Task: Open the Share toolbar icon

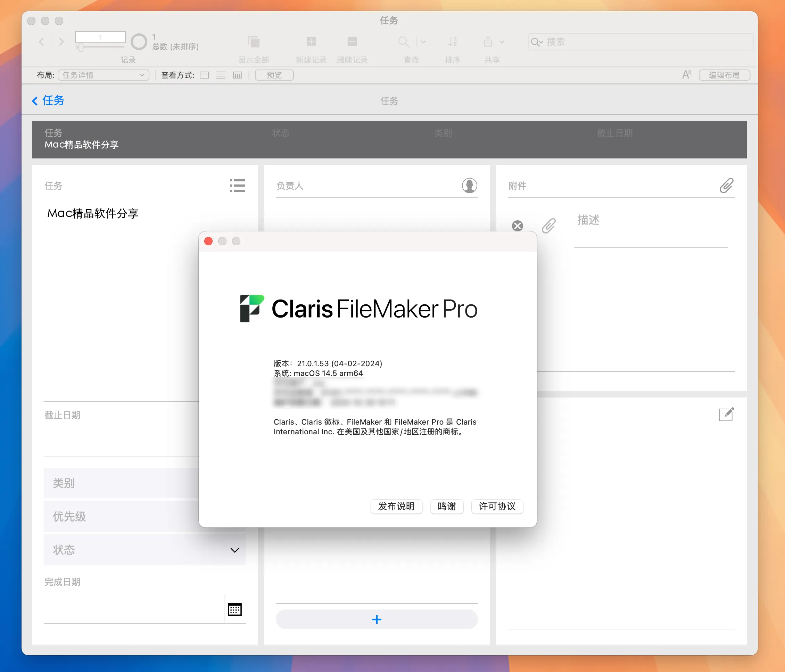Action: coord(488,41)
